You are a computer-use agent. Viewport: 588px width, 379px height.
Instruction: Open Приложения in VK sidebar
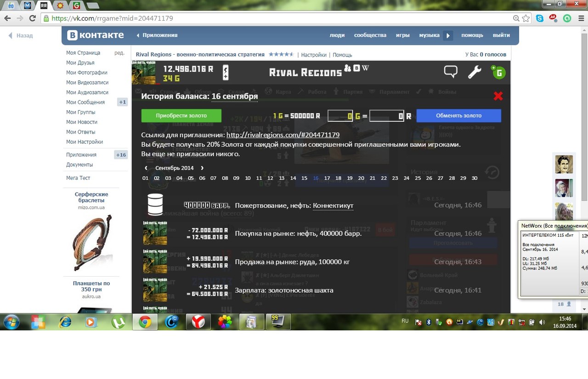pyautogui.click(x=81, y=155)
